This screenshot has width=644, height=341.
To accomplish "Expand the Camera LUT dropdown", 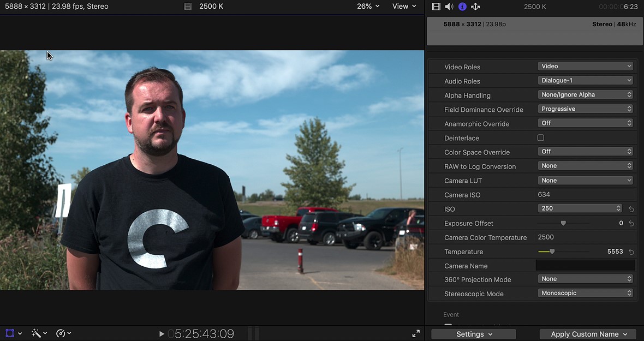I will click(585, 181).
